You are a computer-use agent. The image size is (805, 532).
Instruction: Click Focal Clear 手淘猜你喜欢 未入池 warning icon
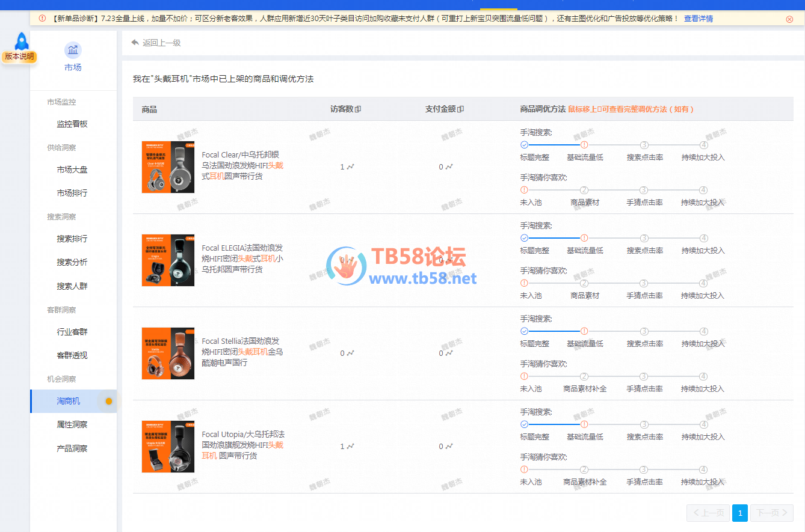(x=524, y=190)
